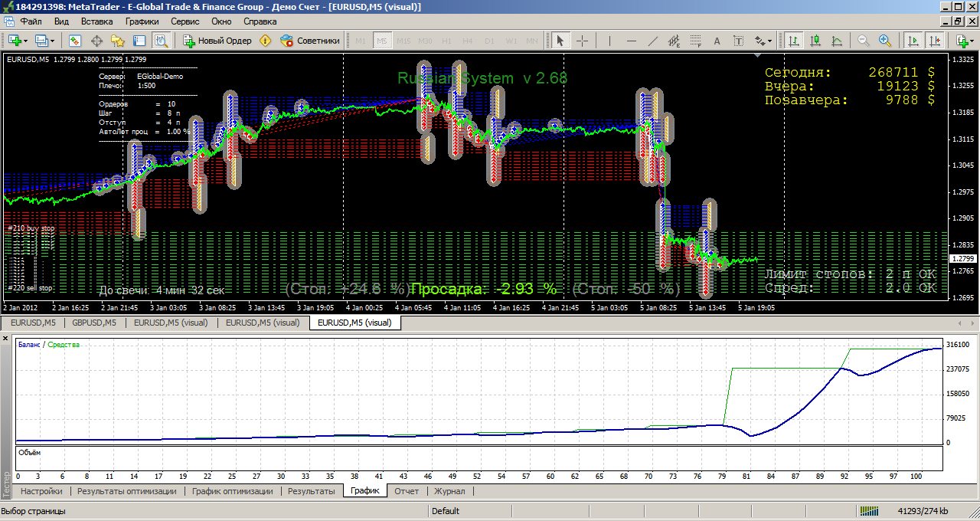Select the vertical line drawing tool
The image size is (980, 521).
609,41
